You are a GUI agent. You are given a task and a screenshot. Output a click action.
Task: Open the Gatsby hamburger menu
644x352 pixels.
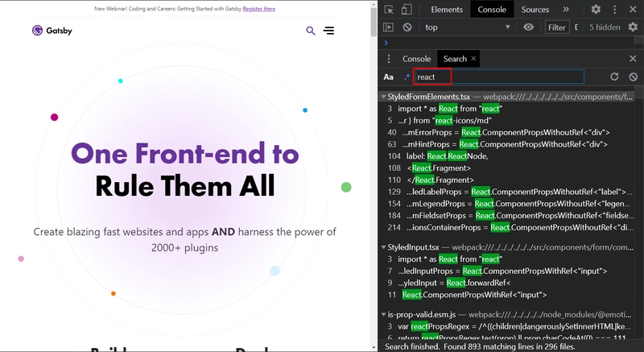(x=329, y=31)
